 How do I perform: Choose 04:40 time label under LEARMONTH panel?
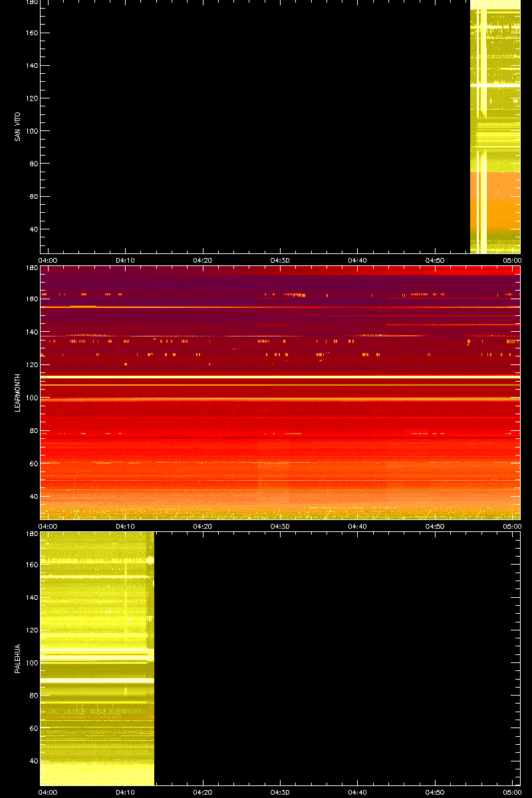[x=358, y=526]
